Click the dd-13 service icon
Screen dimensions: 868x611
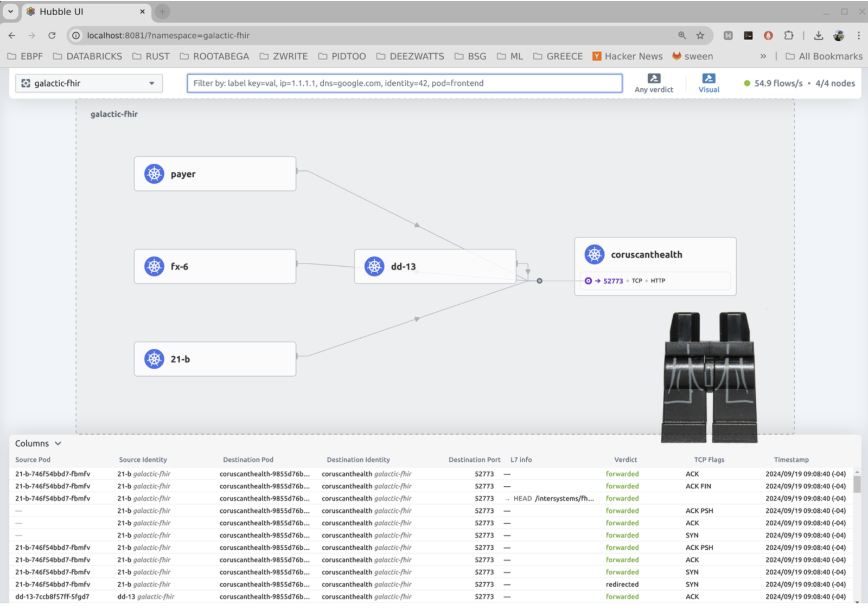click(x=374, y=266)
